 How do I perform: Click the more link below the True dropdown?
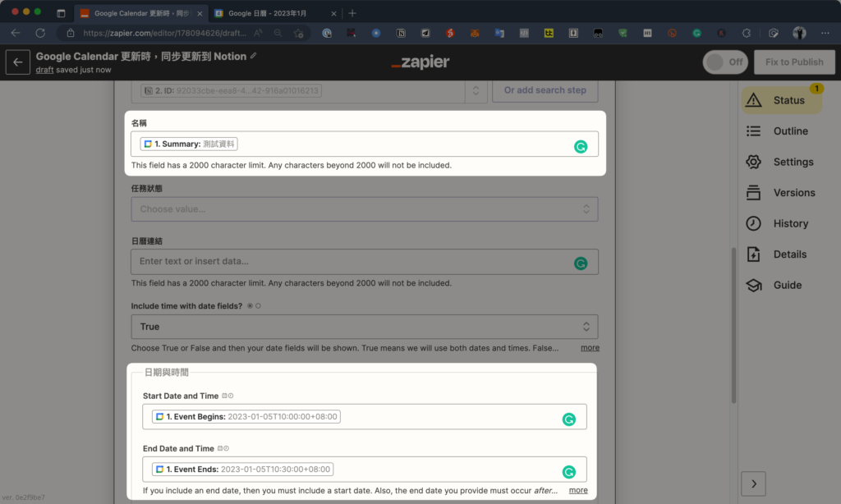click(590, 347)
